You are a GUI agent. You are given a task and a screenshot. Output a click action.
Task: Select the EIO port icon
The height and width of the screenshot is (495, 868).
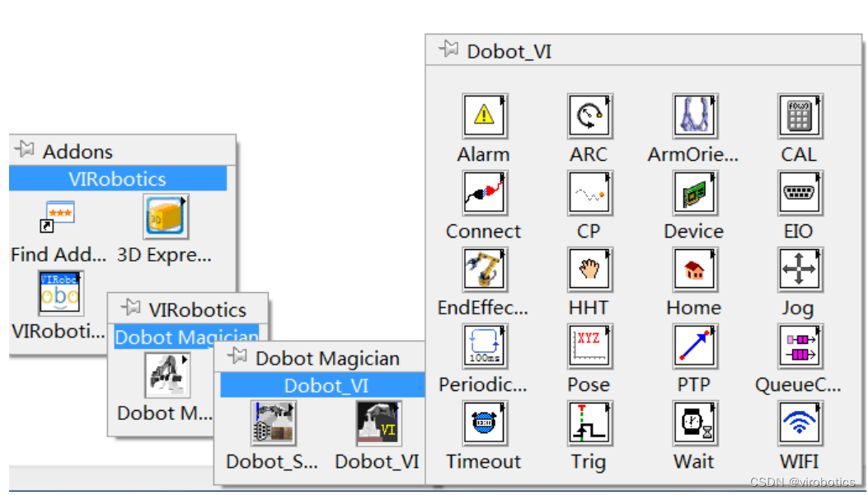[800, 193]
